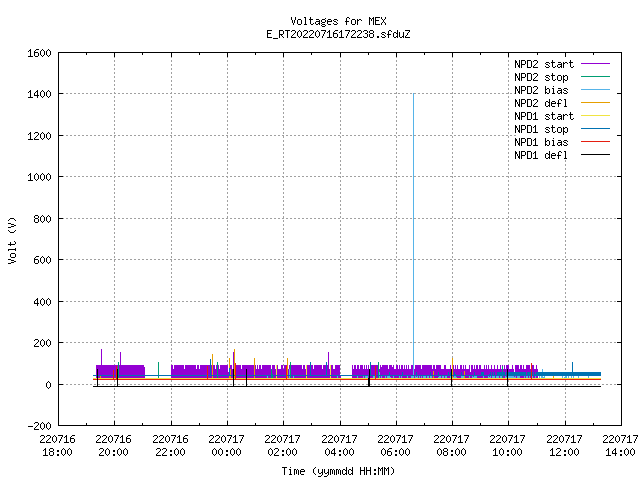Screen dimensions: 640x480
Task: Click the 1400 y-axis tick label
Action: 40,94
